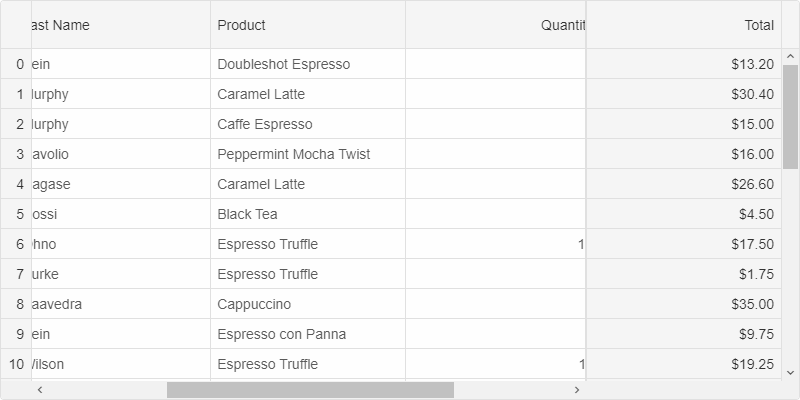Screen dimensions: 800x400
Task: Click the scroll left arrow of horizontal scrollbar
Action: coord(39,390)
